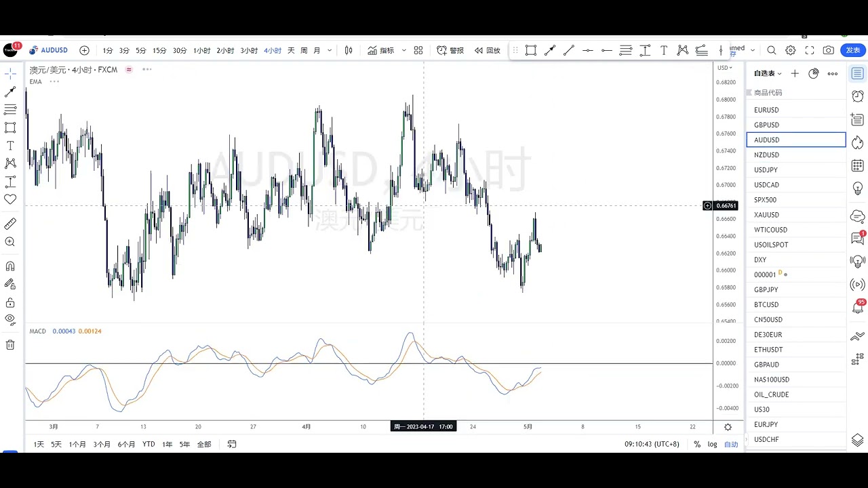Select the crosshair cursor tool

pyautogui.click(x=10, y=73)
